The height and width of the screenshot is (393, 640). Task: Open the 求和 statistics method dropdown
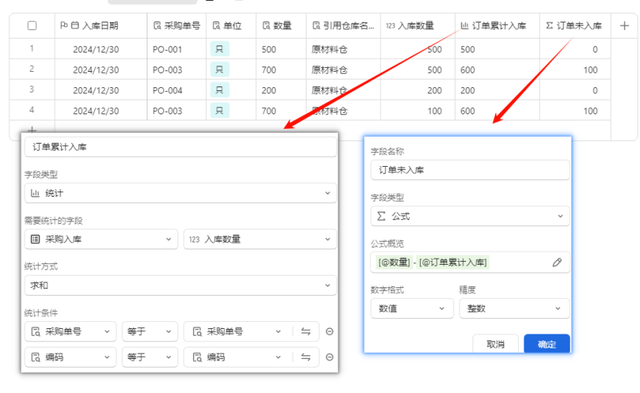click(x=180, y=286)
